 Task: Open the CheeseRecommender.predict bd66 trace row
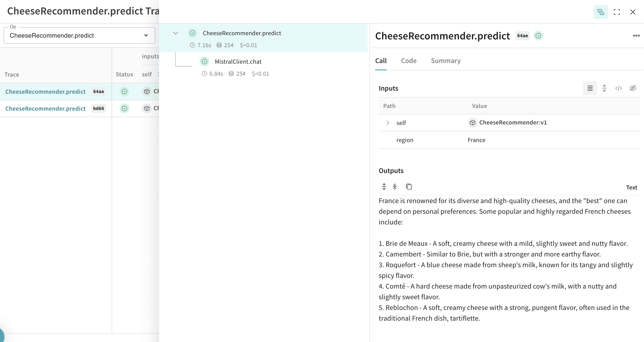[45, 109]
